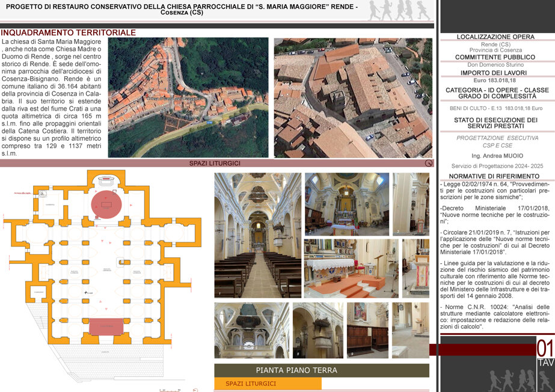Click the walking children silhouettes in header
The height and width of the screenshot is (392, 555).
[399, 11]
